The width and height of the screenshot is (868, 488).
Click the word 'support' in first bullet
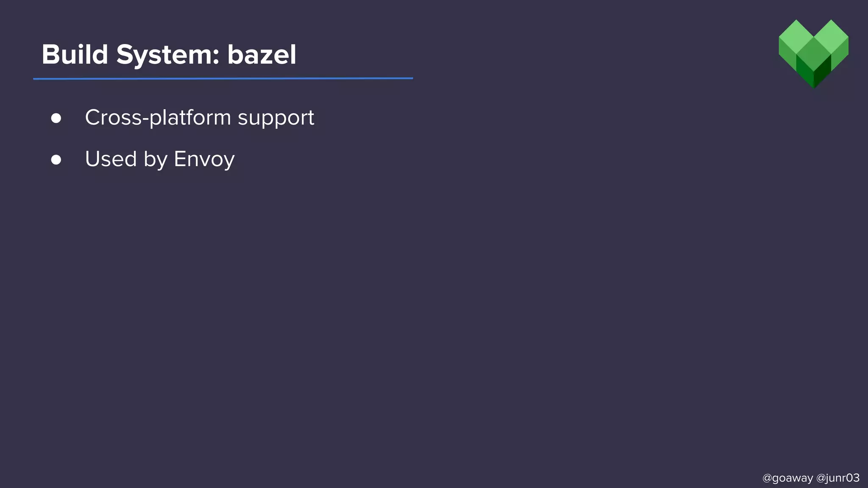click(x=276, y=118)
